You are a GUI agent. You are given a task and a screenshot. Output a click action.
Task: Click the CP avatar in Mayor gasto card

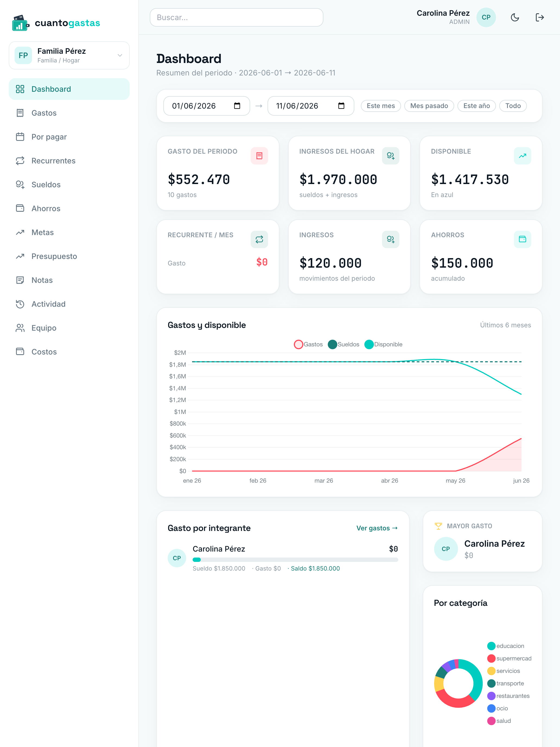(x=446, y=549)
